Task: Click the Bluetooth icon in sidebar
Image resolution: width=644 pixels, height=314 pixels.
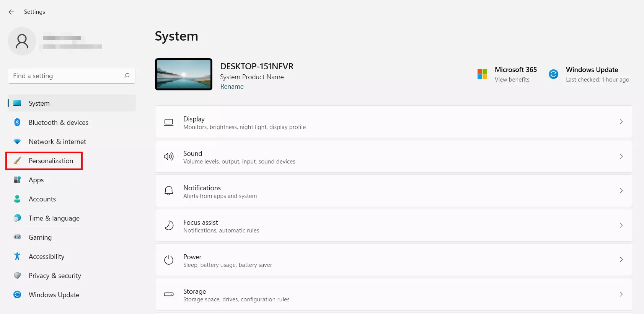Action: click(x=17, y=122)
